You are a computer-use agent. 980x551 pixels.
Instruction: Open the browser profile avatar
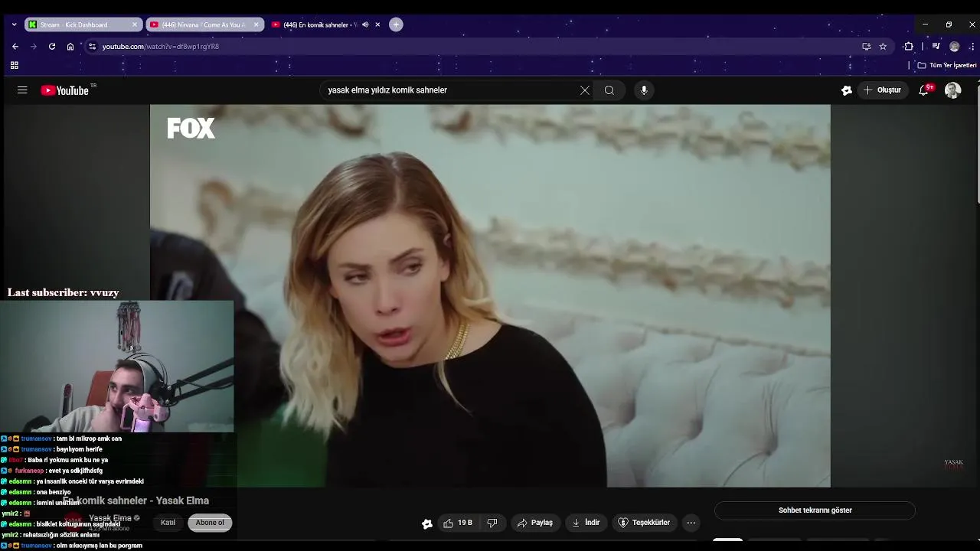[954, 47]
